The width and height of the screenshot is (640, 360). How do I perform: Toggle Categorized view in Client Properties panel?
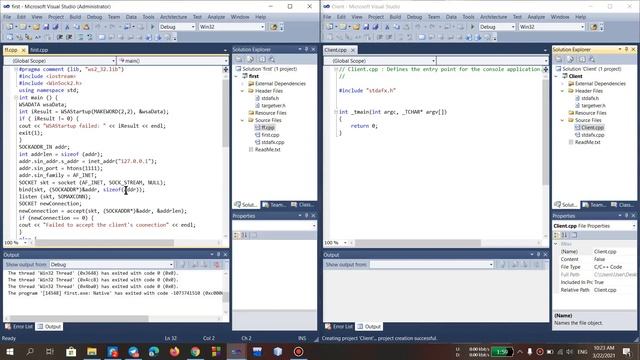[556, 235]
